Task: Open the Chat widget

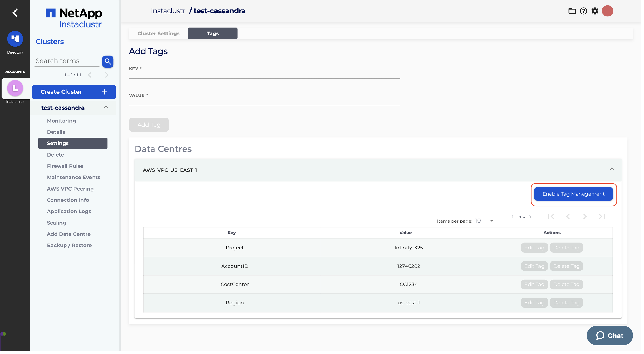Action: (609, 335)
